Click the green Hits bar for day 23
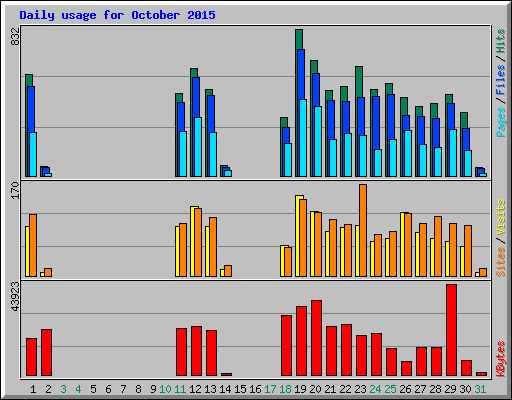The width and height of the screenshot is (512, 400). [359, 82]
